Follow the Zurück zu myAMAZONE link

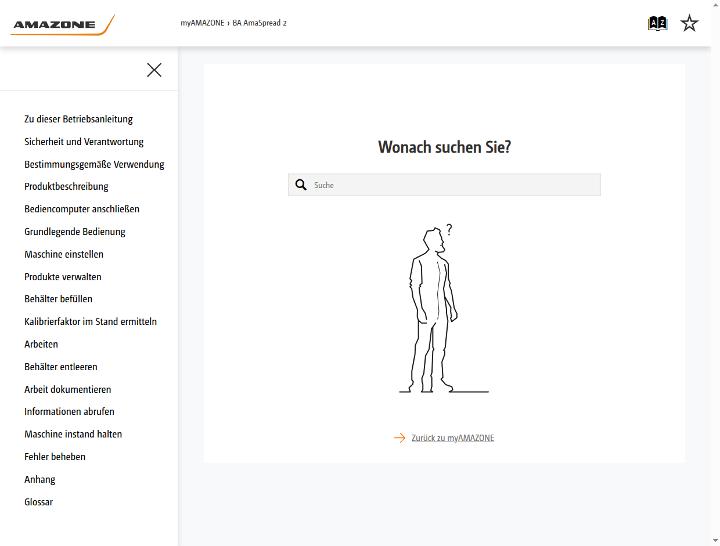(453, 438)
